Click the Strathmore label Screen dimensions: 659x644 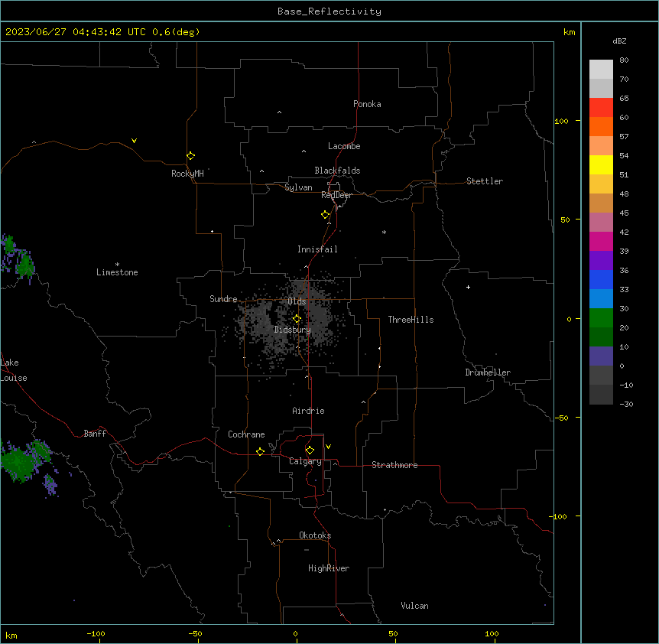click(x=394, y=465)
